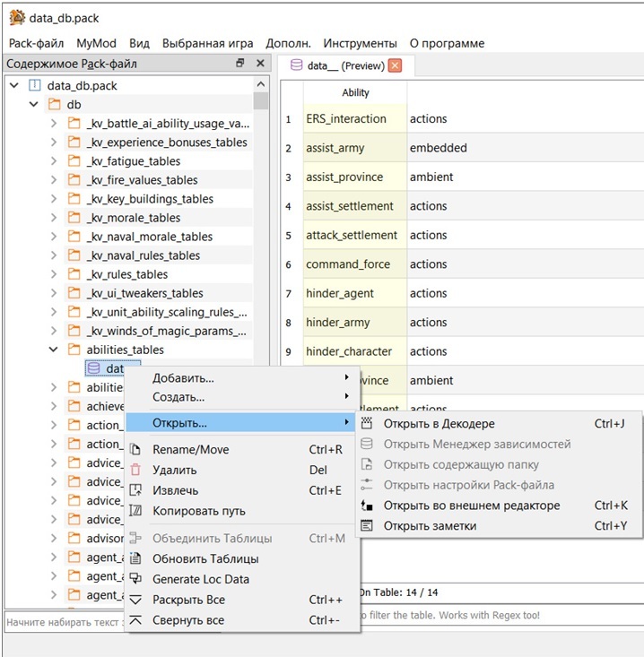Click the Раскрыть Все expand icon

135,600
